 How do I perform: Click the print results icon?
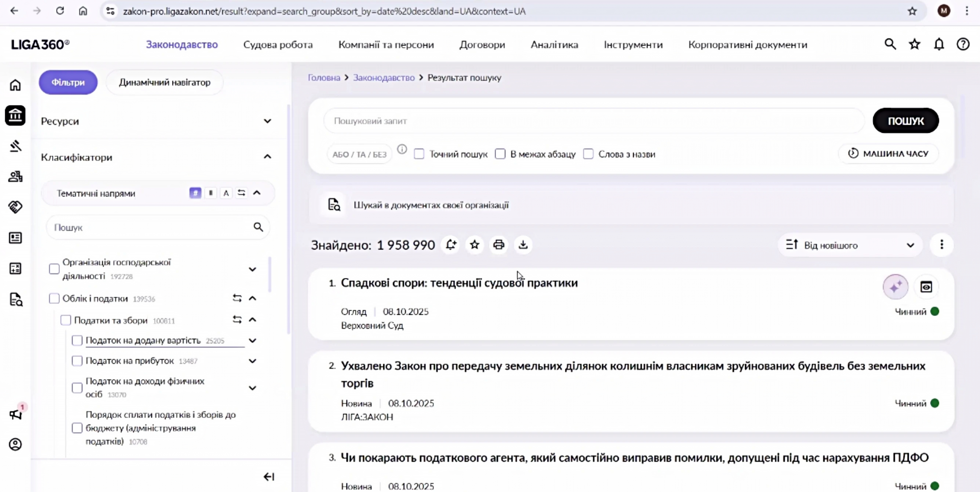(498, 245)
